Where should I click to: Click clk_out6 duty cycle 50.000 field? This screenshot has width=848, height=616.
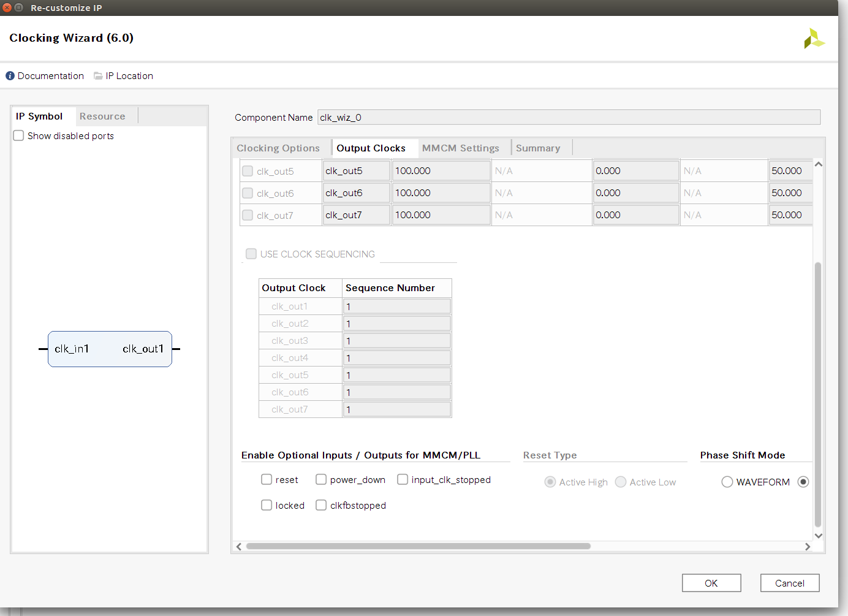[x=790, y=193]
